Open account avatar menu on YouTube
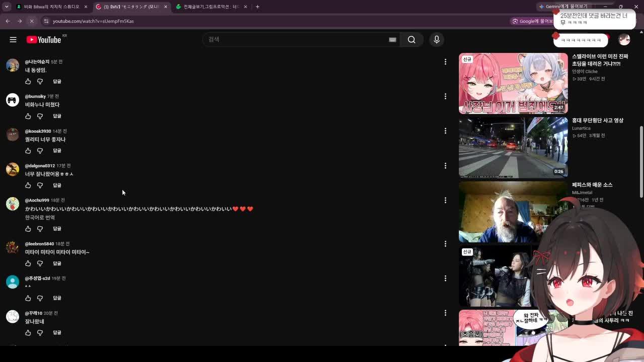 click(x=624, y=40)
